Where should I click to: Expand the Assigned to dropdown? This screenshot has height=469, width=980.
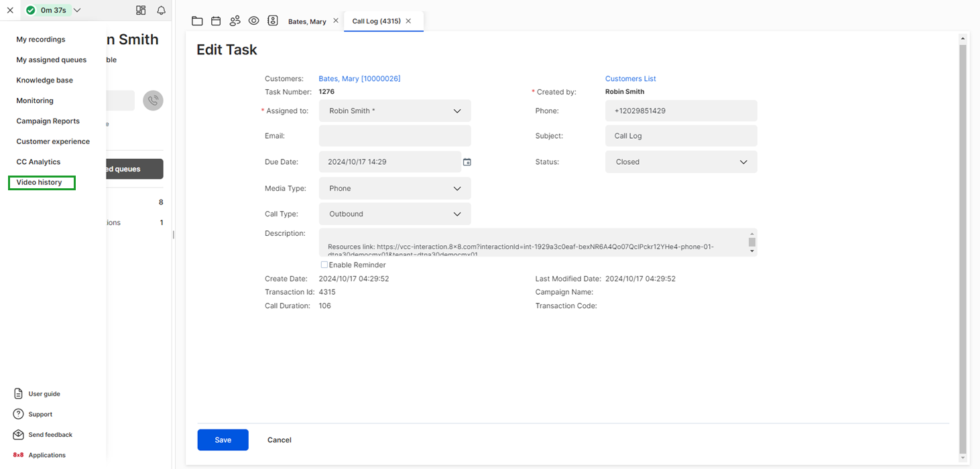point(395,111)
